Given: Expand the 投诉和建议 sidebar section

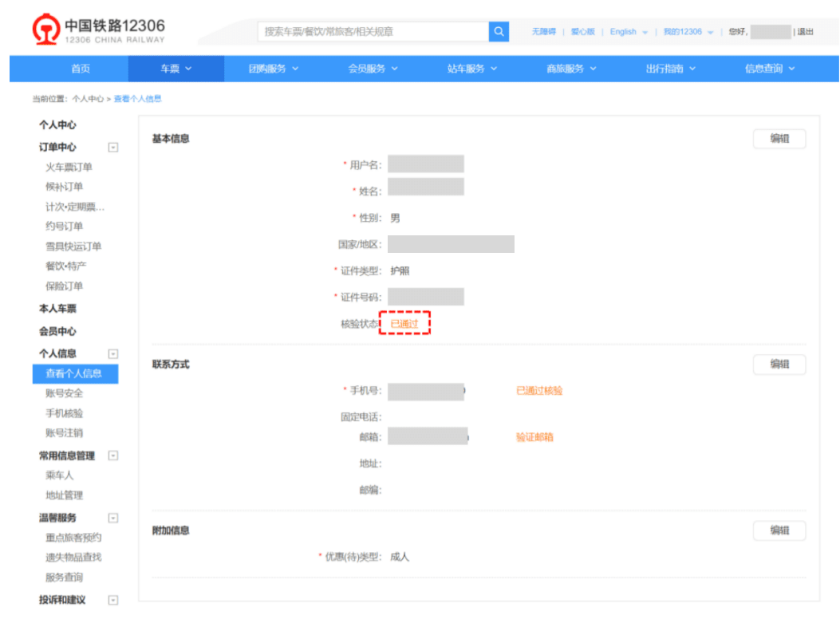Looking at the screenshot, I should tap(112, 600).
